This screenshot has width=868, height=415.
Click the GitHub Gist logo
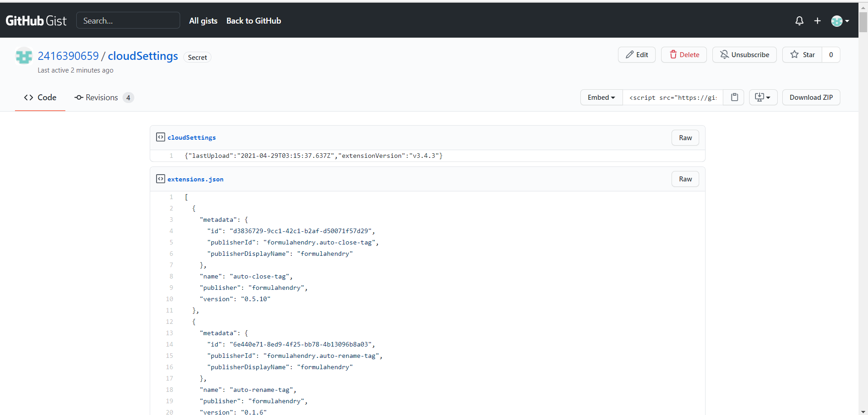[36, 21]
